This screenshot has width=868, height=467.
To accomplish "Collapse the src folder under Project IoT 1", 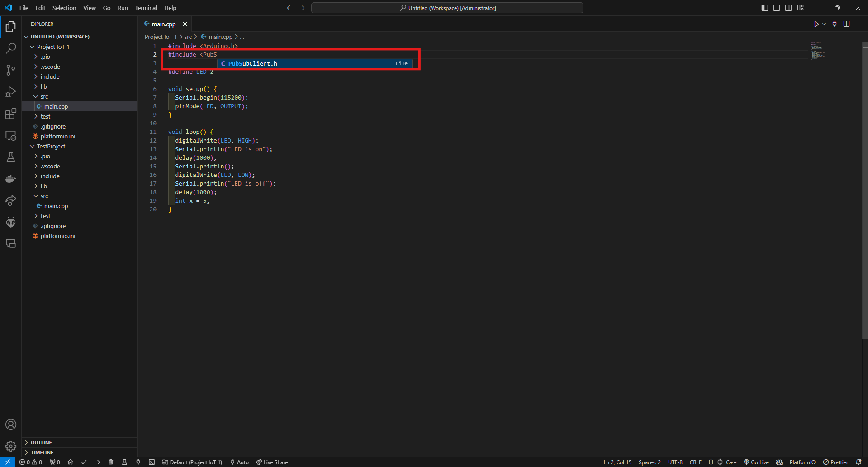I will (x=79, y=96).
